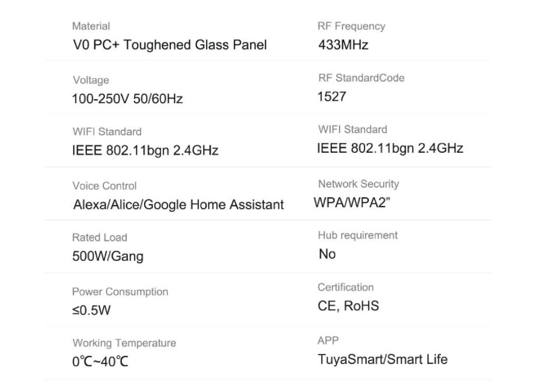The width and height of the screenshot is (536, 392).
Task: Click the Hub requirement label
Action: coord(358,235)
